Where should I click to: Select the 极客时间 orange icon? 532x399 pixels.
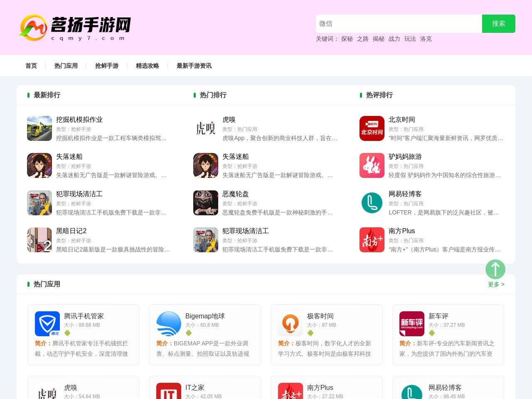tap(290, 324)
